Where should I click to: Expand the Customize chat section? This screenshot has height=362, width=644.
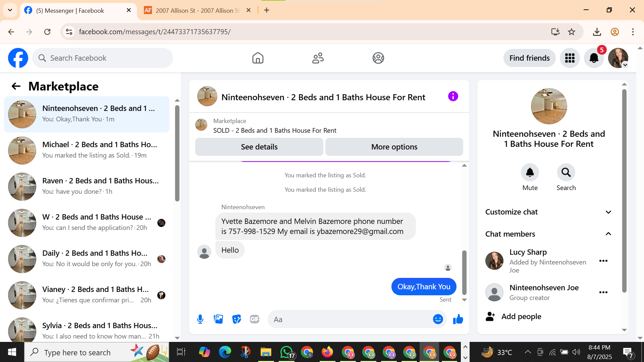(549, 212)
